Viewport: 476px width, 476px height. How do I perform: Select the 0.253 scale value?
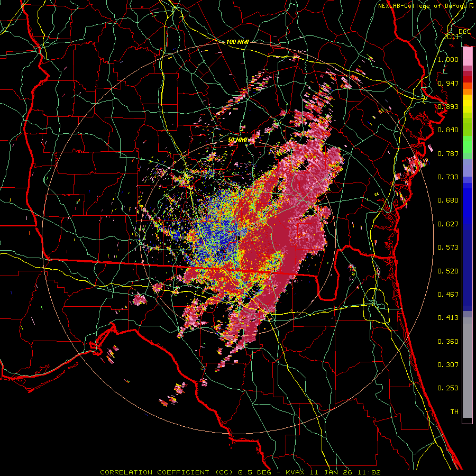point(448,388)
